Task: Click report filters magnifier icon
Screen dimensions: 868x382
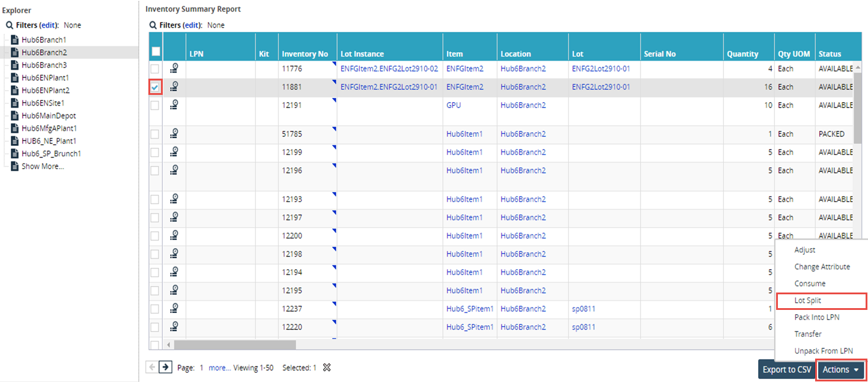Action: coord(153,25)
